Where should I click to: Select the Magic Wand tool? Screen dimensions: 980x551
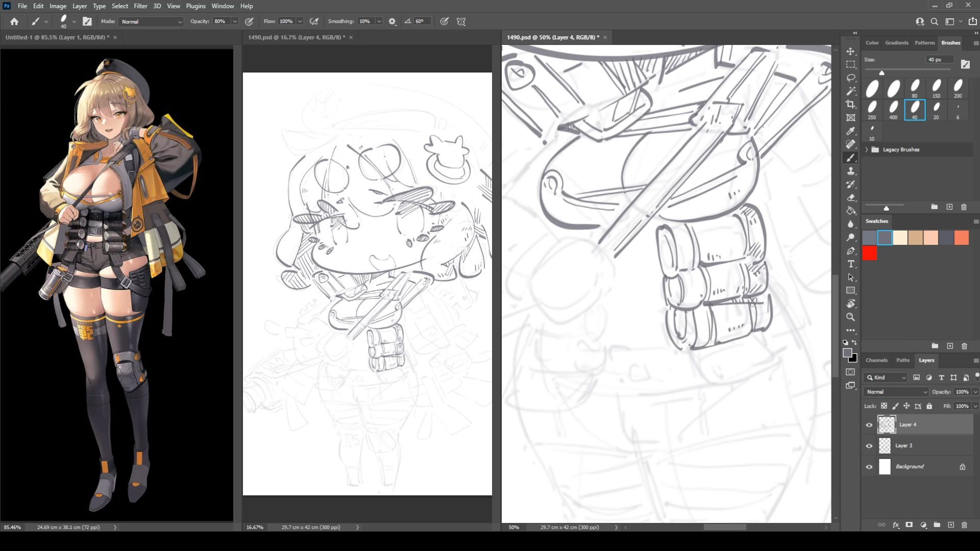850,91
